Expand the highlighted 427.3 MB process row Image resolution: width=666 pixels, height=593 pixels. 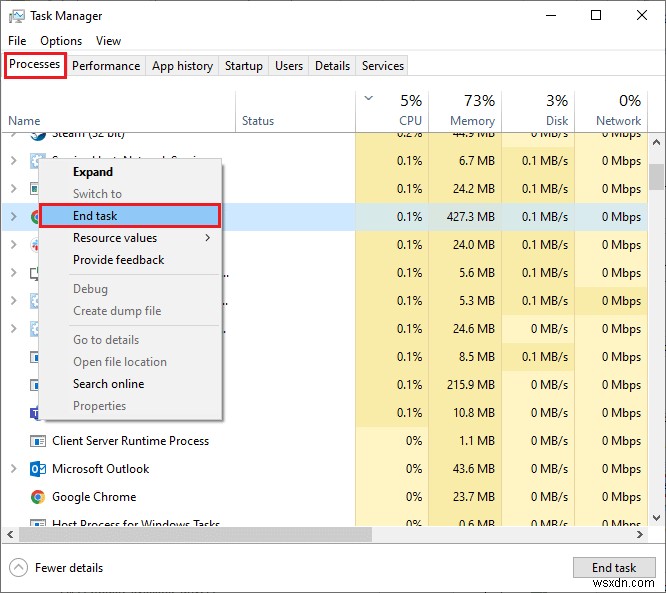pos(14,217)
